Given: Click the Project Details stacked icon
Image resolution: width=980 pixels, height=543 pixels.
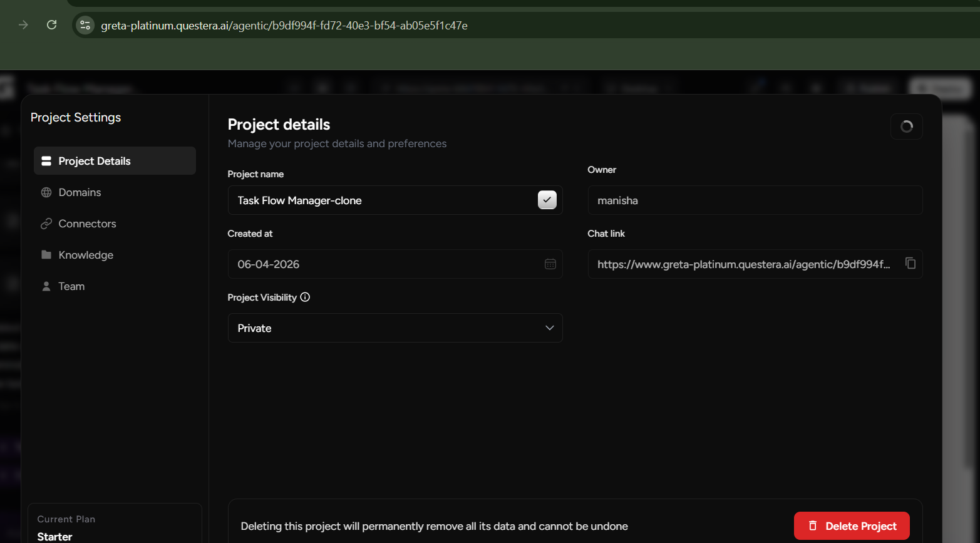Looking at the screenshot, I should [x=46, y=161].
